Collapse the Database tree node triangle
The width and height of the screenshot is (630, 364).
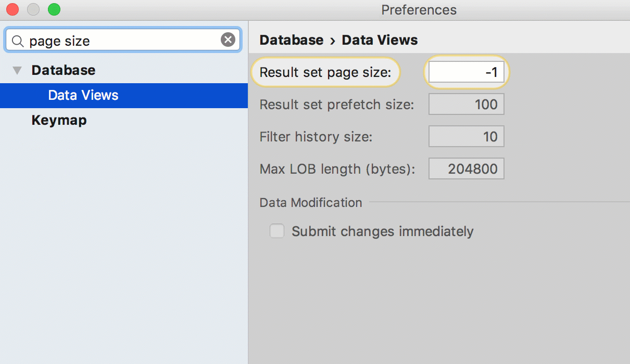(x=18, y=70)
